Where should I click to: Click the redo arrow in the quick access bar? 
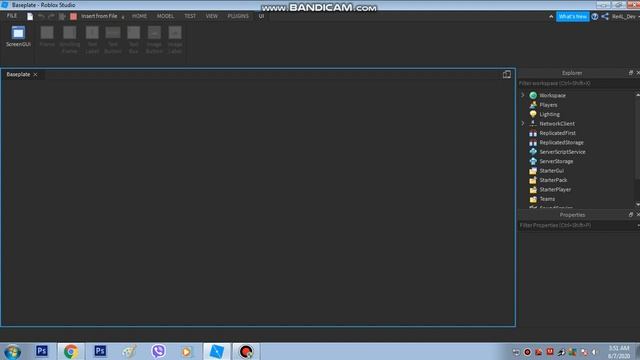point(51,16)
